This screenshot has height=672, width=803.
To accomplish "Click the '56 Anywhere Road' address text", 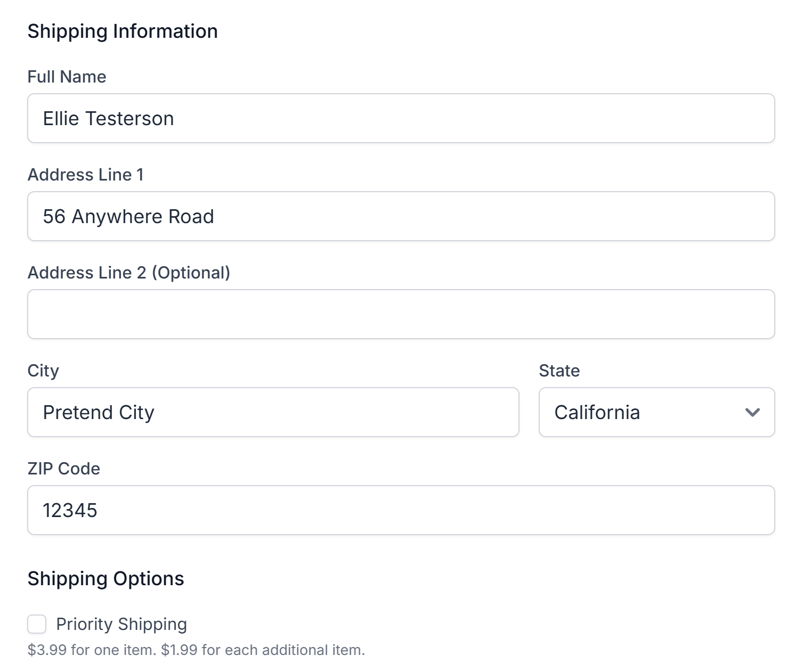I will (128, 217).
